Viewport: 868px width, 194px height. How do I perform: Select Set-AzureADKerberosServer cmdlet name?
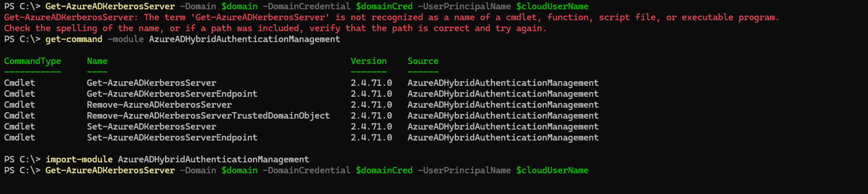[x=151, y=126]
